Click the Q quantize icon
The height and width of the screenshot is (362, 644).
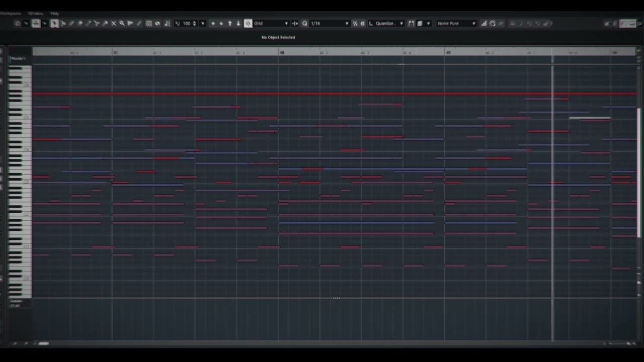click(304, 24)
